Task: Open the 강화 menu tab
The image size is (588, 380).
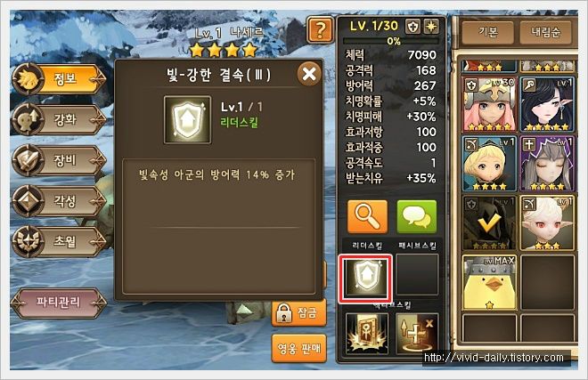Action: tap(59, 120)
